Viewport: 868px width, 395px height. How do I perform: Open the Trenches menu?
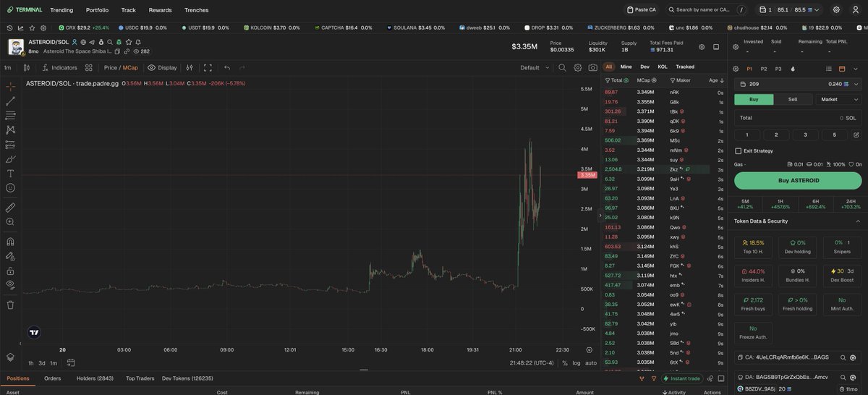196,10
